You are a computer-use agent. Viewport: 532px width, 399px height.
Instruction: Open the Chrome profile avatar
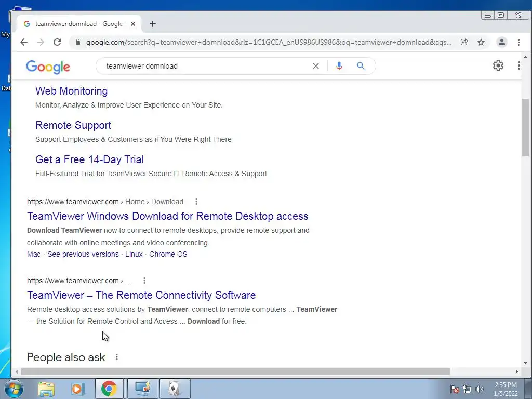501,42
